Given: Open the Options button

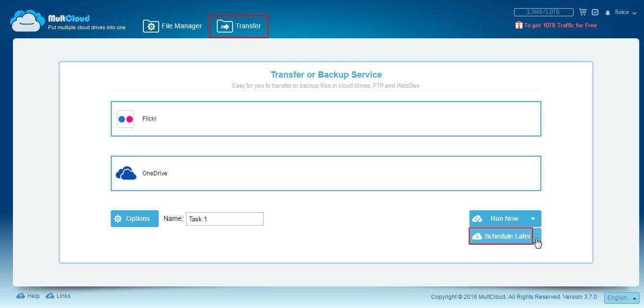Looking at the screenshot, I should pyautogui.click(x=135, y=218).
